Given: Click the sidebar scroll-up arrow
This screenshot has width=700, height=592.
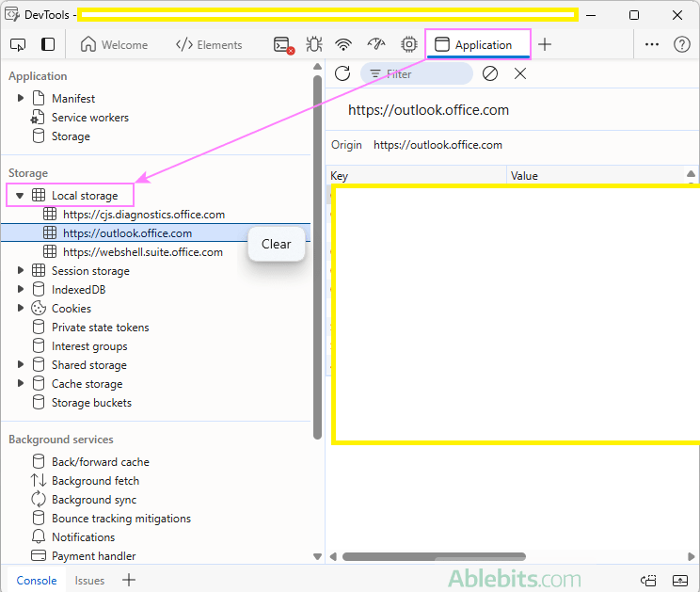Looking at the screenshot, I should (317, 67).
